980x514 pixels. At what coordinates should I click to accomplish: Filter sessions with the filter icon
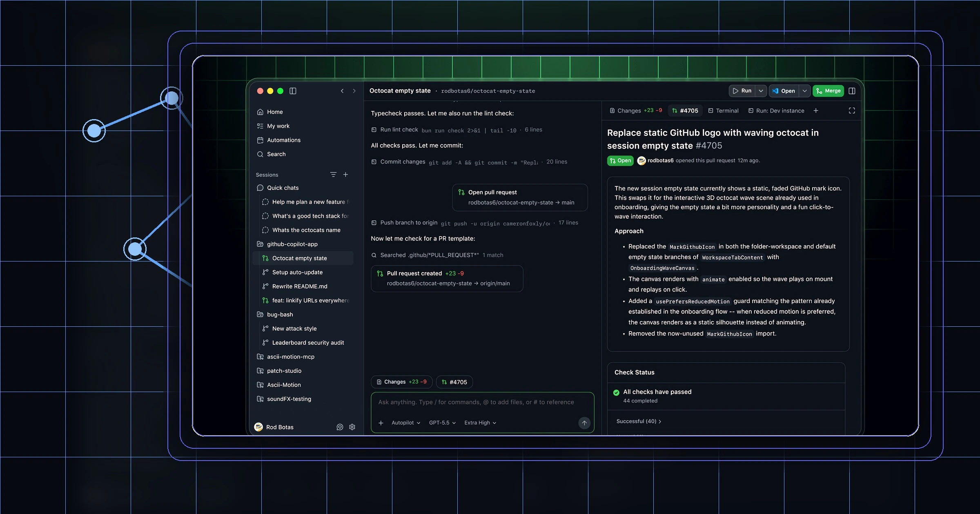pyautogui.click(x=333, y=175)
